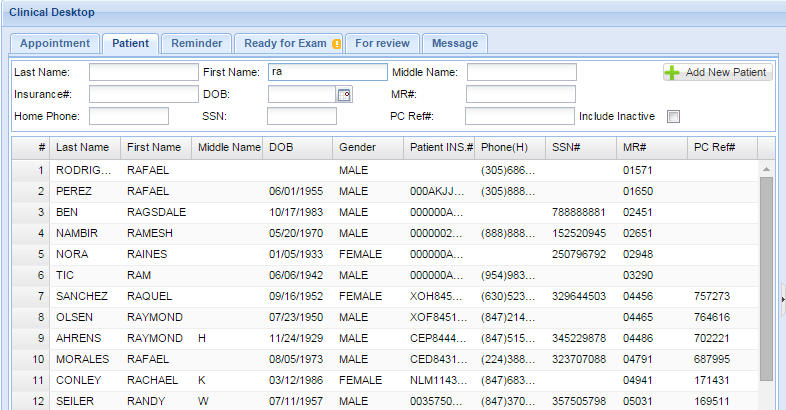Focus the PC Ref# search field
Screen dimensions: 786x410
click(520, 116)
